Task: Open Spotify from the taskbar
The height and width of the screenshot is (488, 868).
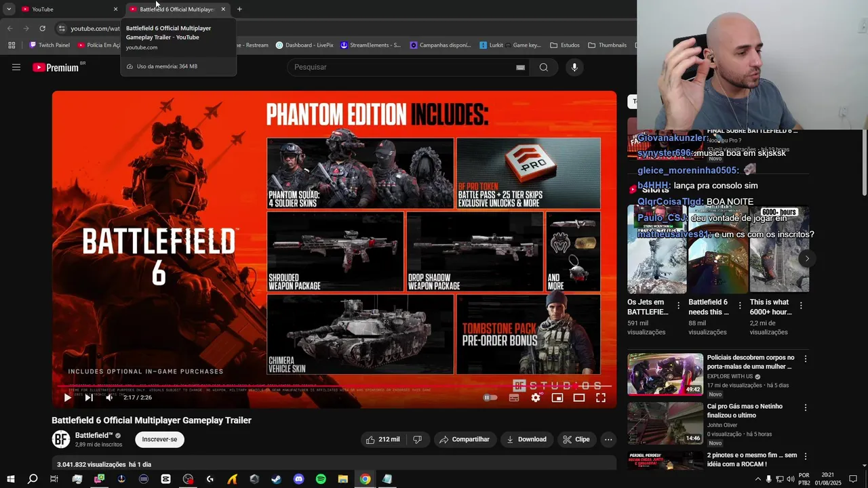Action: click(x=321, y=479)
